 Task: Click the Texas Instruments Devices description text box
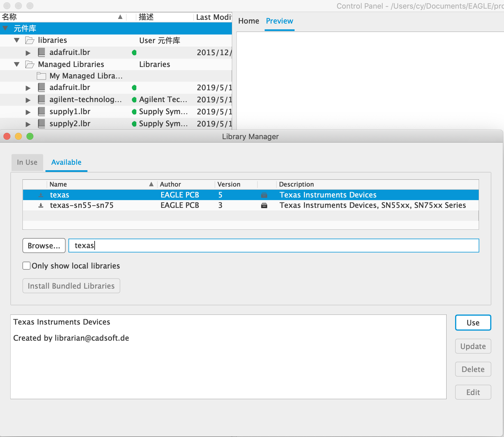click(x=228, y=357)
